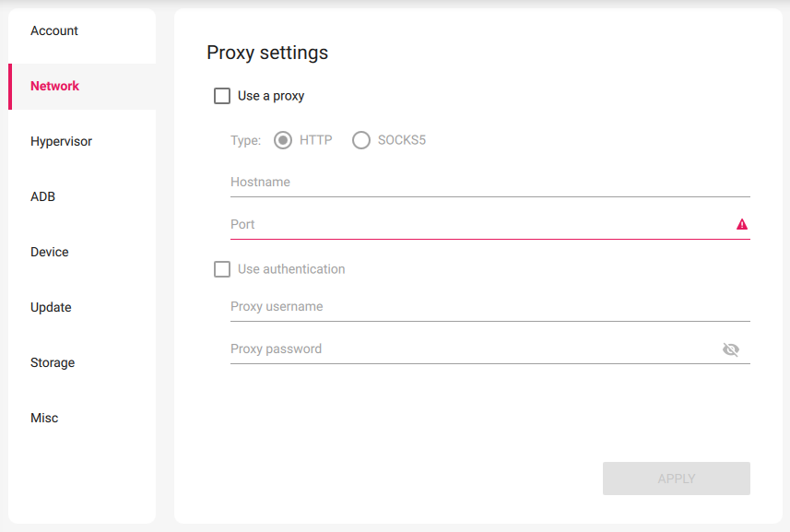Select the SOCKS5 proxy type
Viewport: 790px width, 532px height.
coord(361,140)
